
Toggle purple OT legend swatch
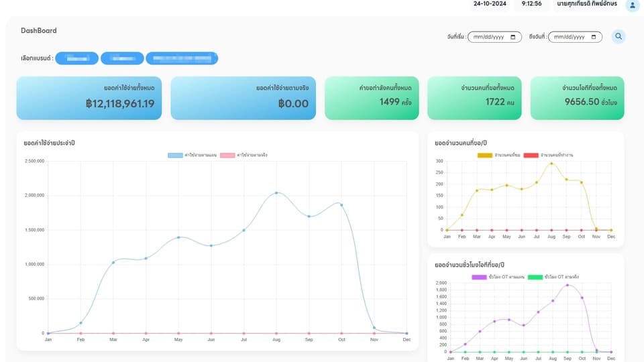click(479, 277)
